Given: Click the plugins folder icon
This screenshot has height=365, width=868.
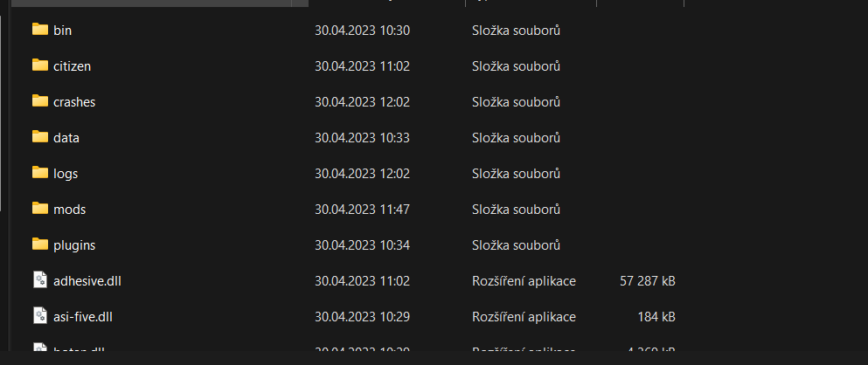Looking at the screenshot, I should [40, 244].
